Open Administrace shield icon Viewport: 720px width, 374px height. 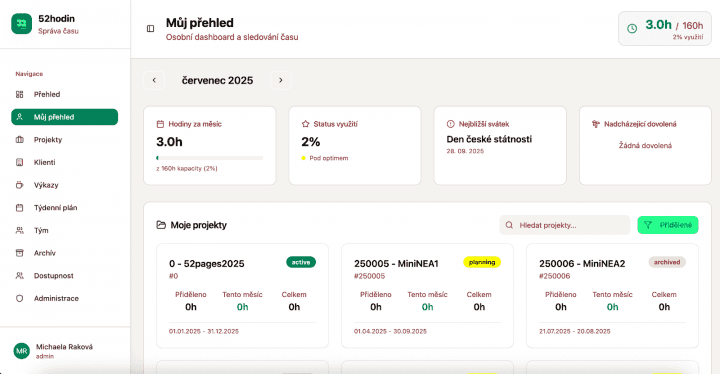(19, 298)
